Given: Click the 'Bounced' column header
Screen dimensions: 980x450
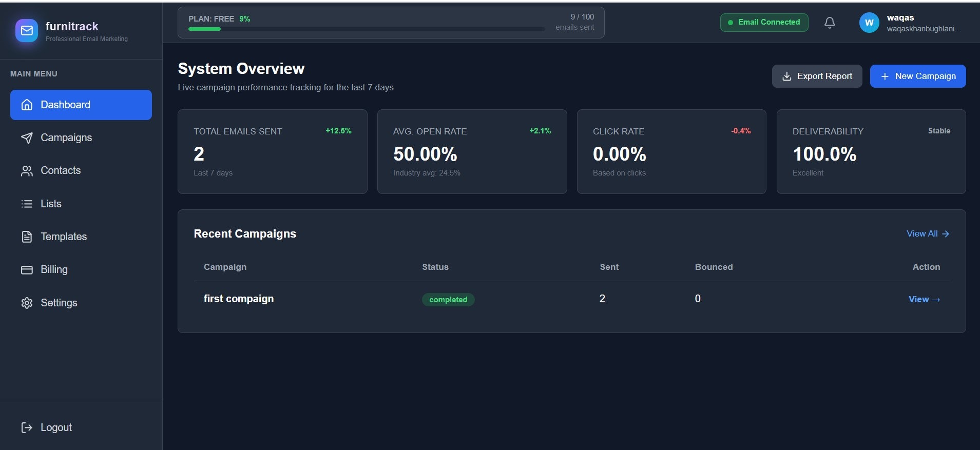Looking at the screenshot, I should pyautogui.click(x=714, y=267).
